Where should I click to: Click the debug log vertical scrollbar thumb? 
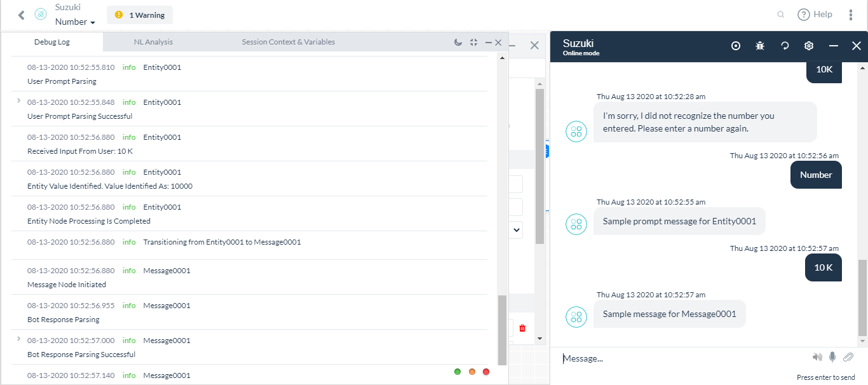click(x=502, y=330)
